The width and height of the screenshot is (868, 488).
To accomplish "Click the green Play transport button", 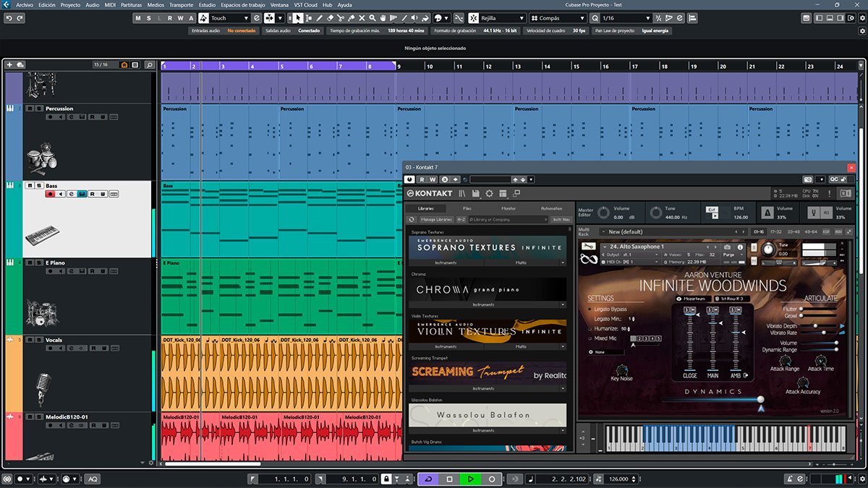I will [x=470, y=479].
